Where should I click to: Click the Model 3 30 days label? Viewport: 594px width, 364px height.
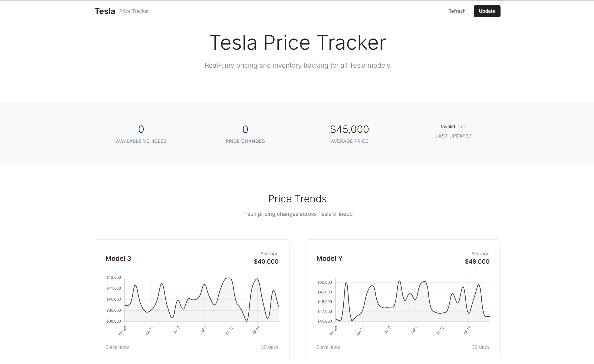pos(270,347)
